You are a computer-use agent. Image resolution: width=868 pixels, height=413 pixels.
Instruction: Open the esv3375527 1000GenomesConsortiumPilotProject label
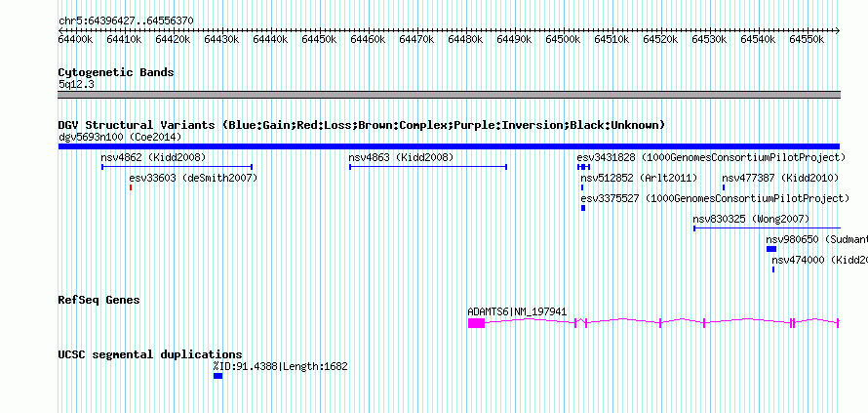715,198
